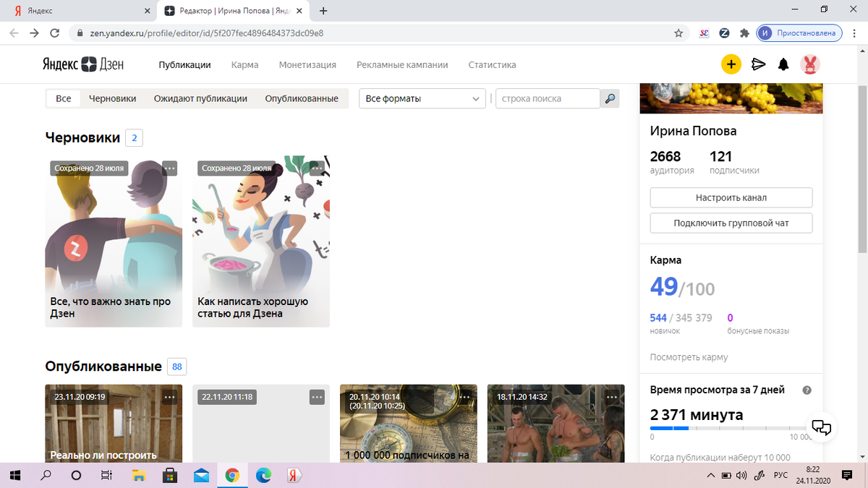868x488 pixels.
Task: Open options menu on 'Все, что важно знать про Дзен' draft
Action: coord(169,168)
